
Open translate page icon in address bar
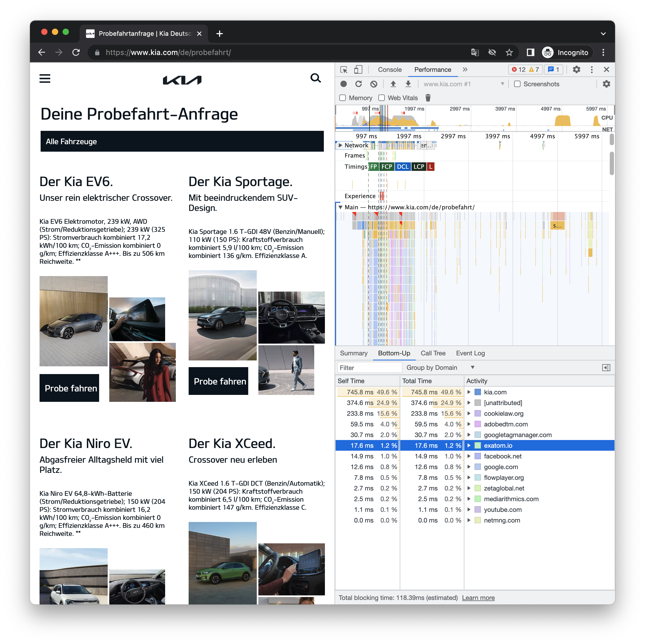[x=475, y=52]
